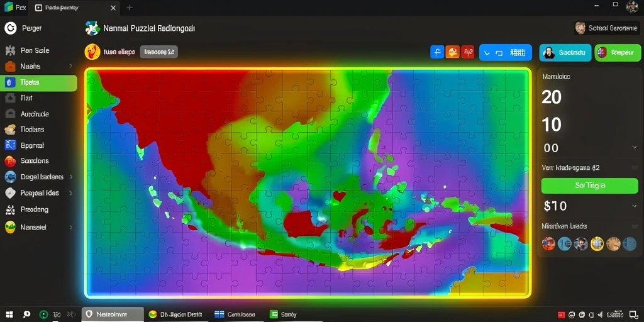This screenshot has width=644, height=322.
Task: Click the number 20 value in side panel
Action: [x=552, y=97]
